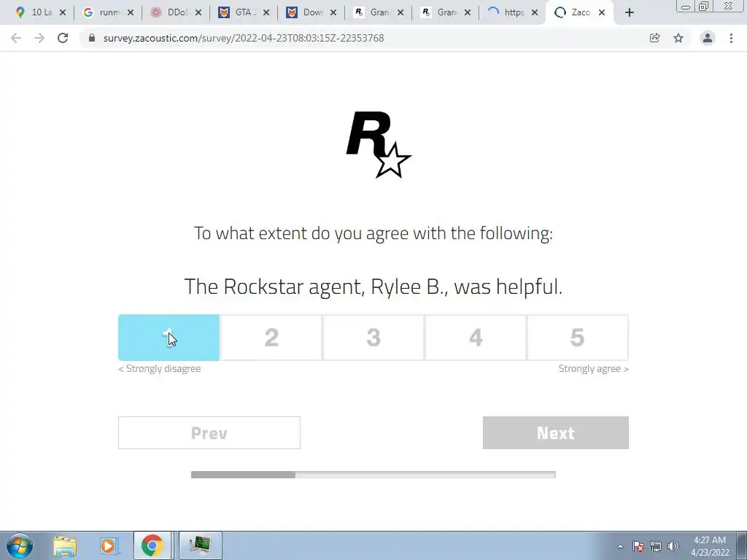View site security lock info
This screenshot has height=560, width=747.
tap(92, 38)
